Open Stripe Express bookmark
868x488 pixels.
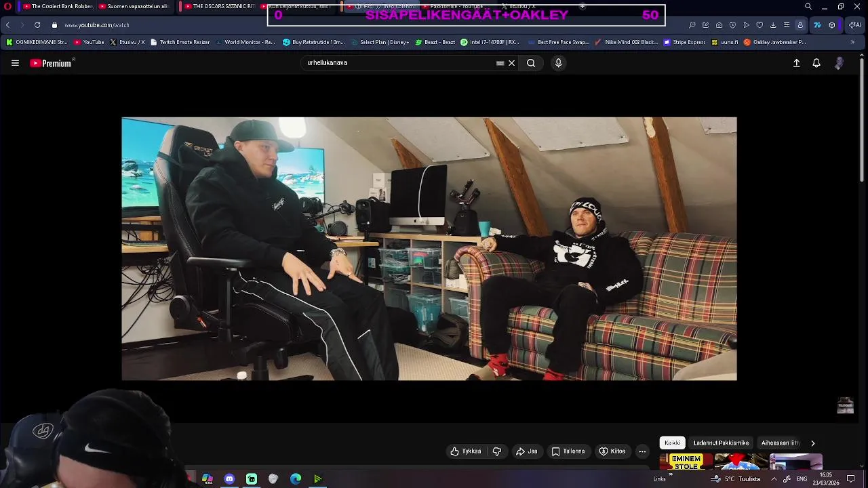point(685,42)
